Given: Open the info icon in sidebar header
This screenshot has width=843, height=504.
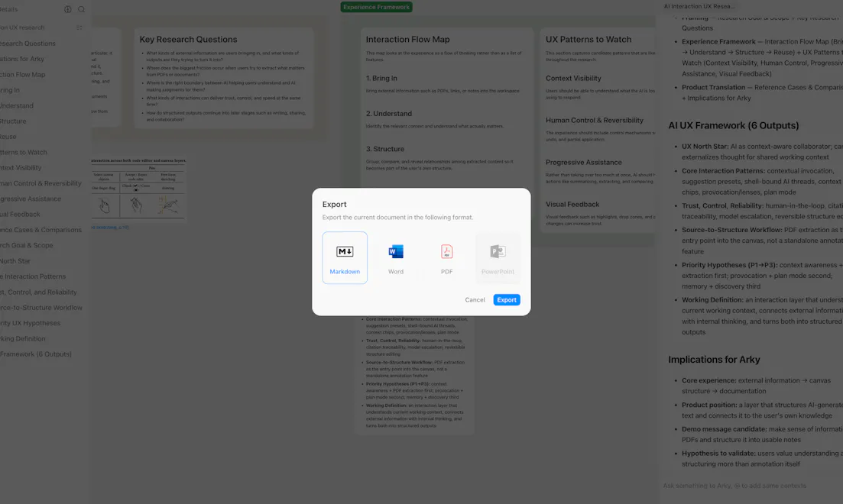Looking at the screenshot, I should click(x=68, y=9).
